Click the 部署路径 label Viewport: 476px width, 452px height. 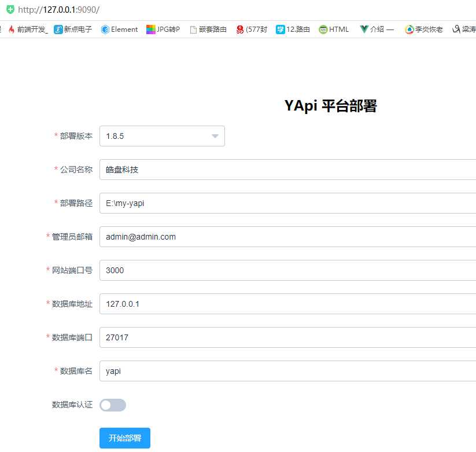click(76, 203)
